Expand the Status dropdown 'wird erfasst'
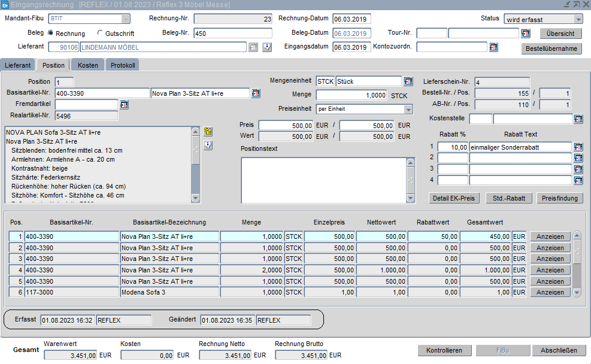Image resolution: width=591 pixels, height=364 pixels. click(x=577, y=19)
